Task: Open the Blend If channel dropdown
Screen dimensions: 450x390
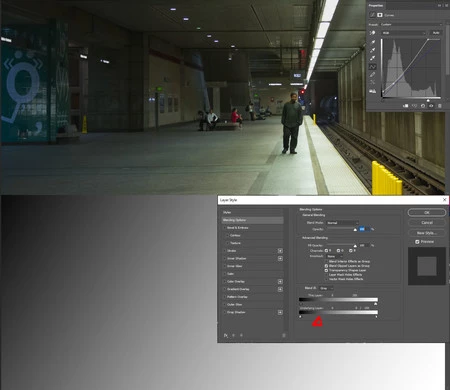Action: click(326, 288)
